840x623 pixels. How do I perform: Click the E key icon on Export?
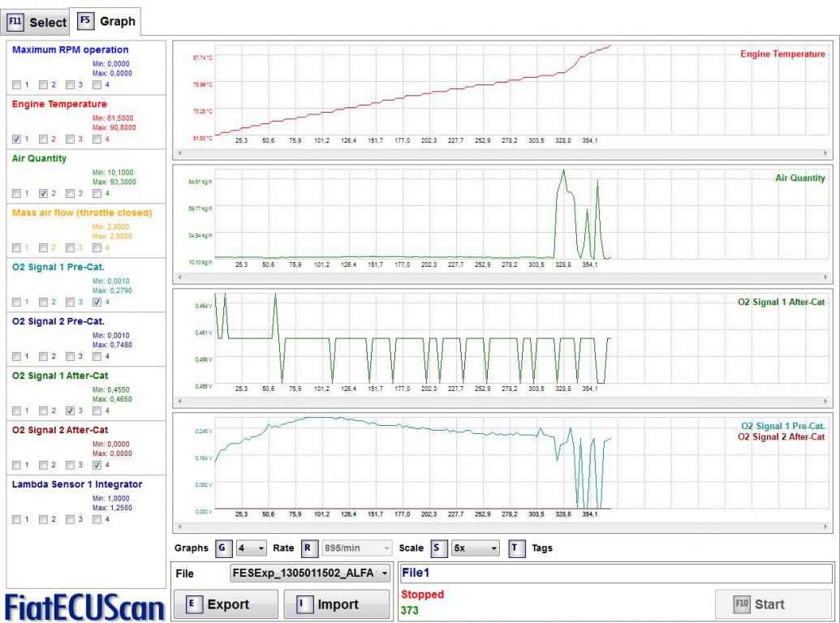pyautogui.click(x=193, y=604)
